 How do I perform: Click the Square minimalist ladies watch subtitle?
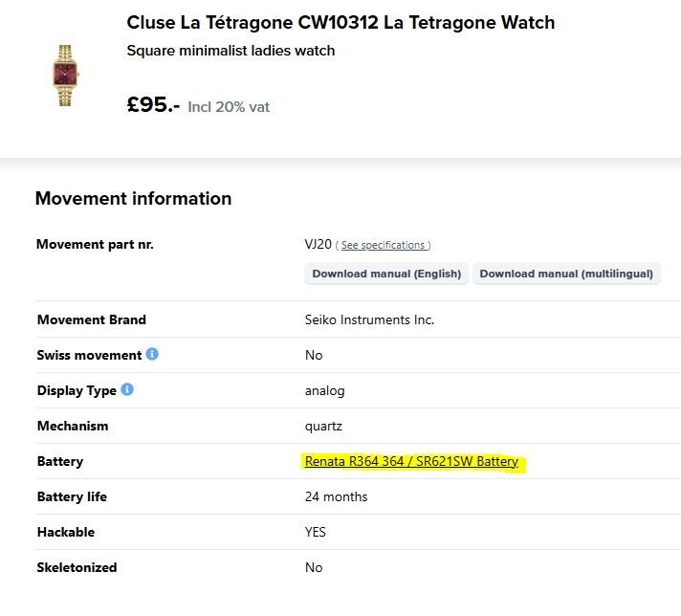(231, 51)
